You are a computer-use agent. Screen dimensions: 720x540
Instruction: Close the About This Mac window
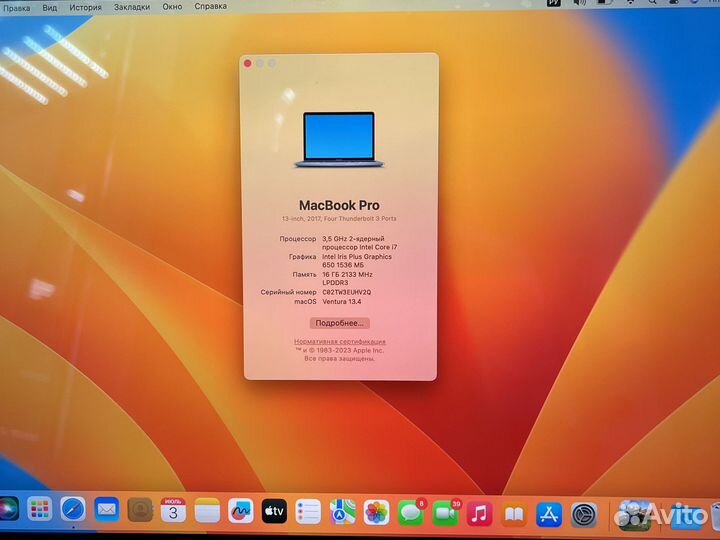[x=248, y=63]
